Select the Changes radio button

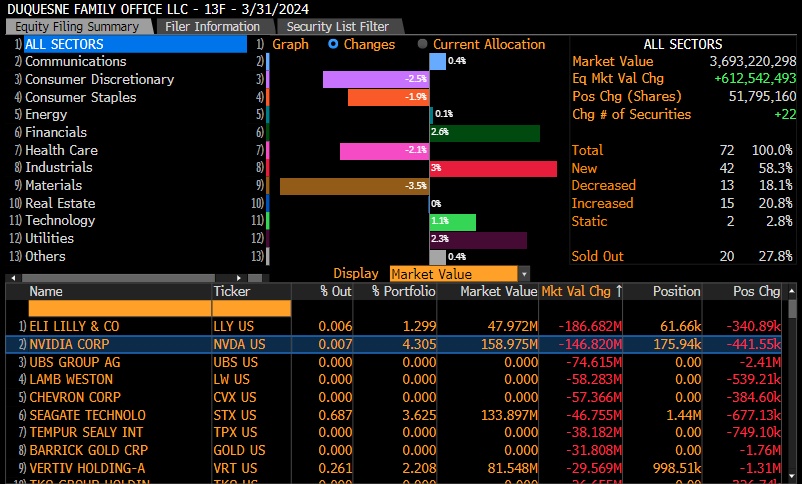tap(334, 44)
